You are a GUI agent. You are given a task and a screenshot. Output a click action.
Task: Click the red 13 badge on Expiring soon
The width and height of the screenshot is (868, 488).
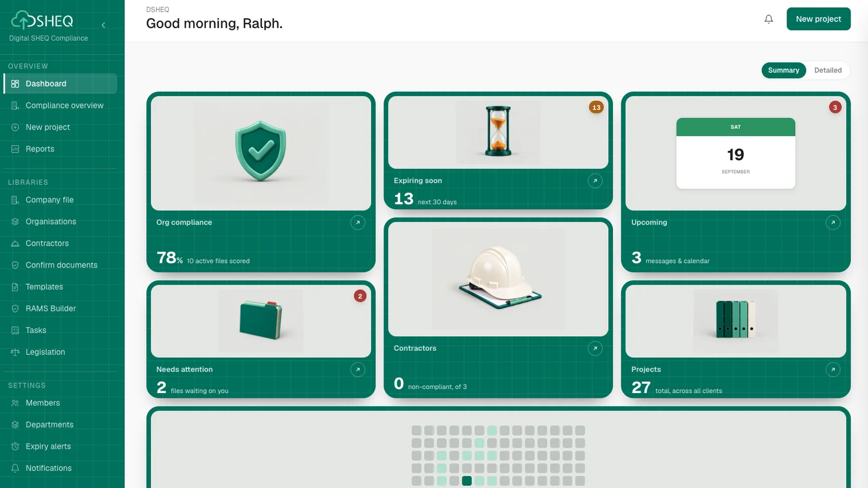click(x=596, y=107)
